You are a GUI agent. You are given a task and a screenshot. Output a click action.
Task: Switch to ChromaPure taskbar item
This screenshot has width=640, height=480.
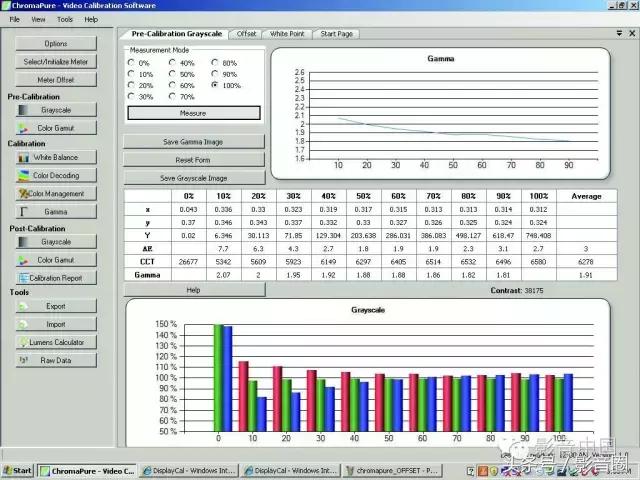[x=87, y=471]
